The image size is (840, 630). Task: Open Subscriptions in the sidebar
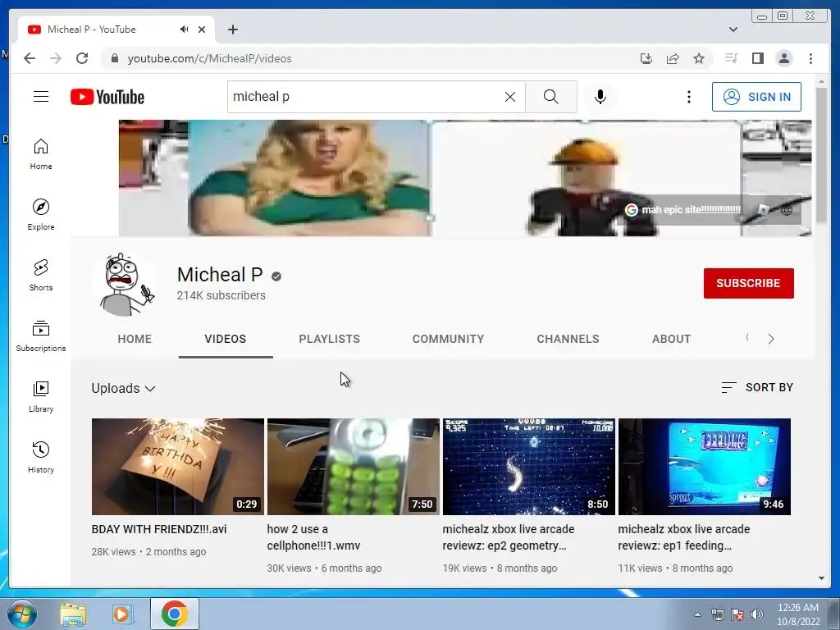click(x=41, y=336)
